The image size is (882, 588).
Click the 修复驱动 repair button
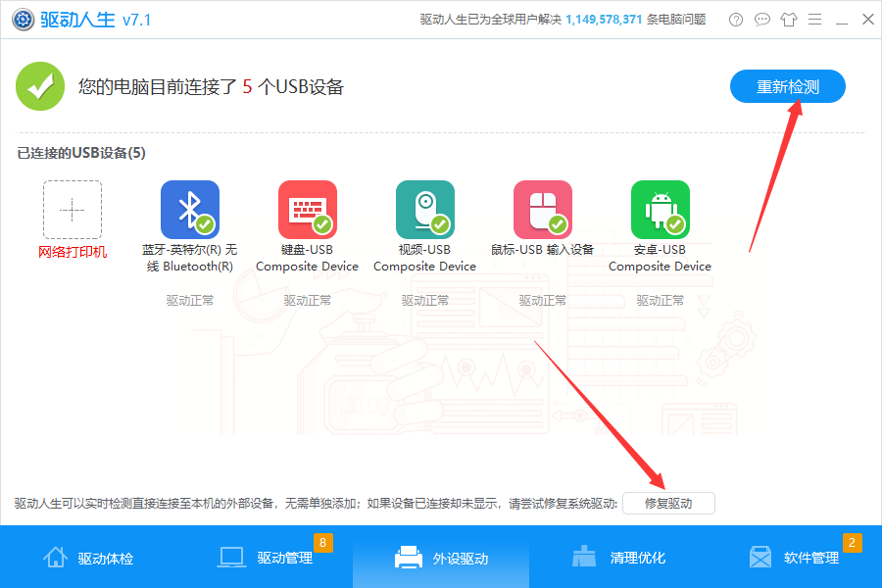(668, 503)
